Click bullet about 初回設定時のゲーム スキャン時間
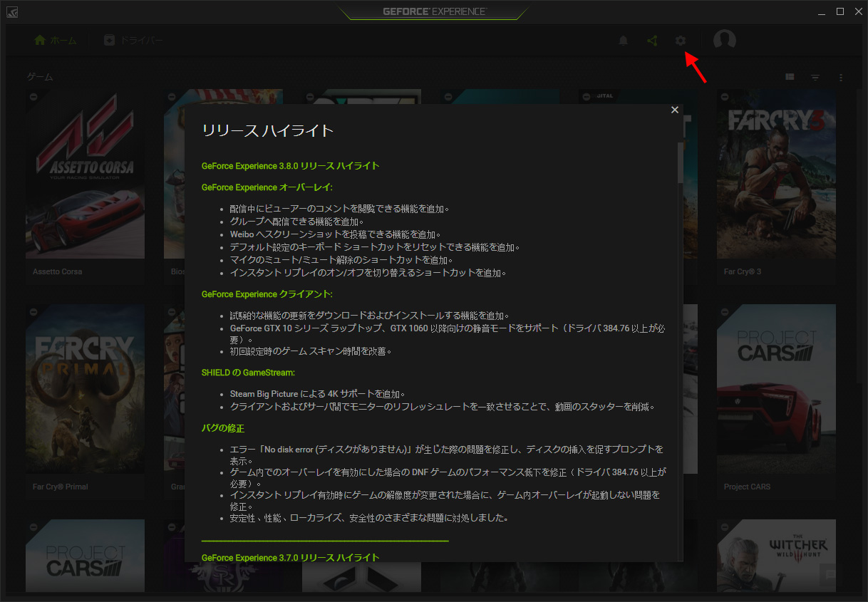Viewport: 868px width, 602px height. click(311, 351)
